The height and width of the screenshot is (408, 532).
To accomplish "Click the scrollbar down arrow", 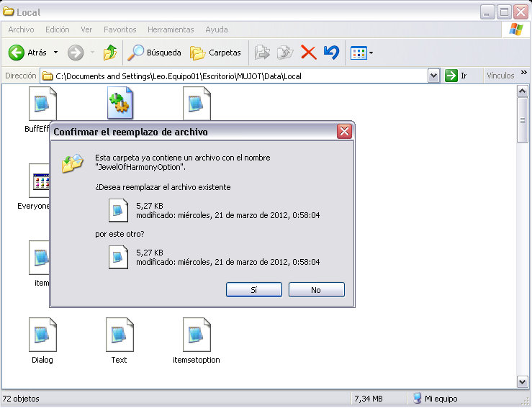I will pos(523,381).
